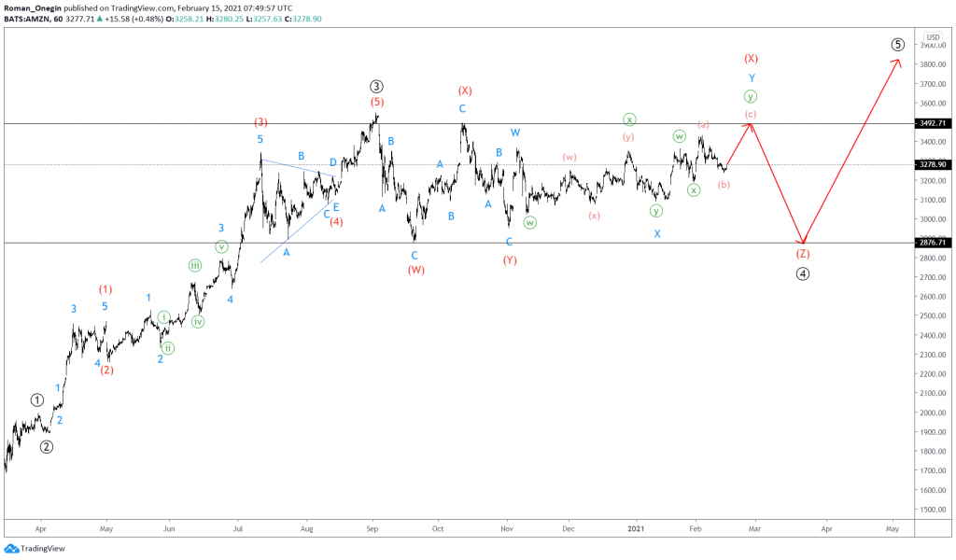Click the 3800.00 price axis label

point(933,64)
